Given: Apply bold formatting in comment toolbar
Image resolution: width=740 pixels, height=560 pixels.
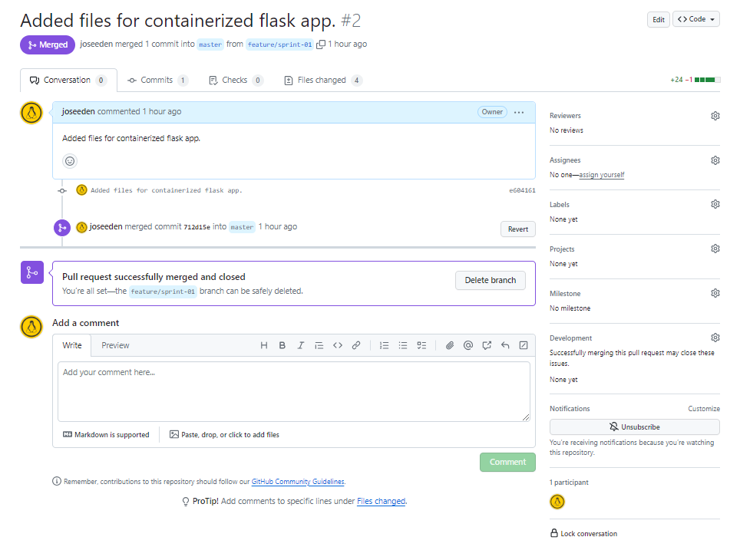Looking at the screenshot, I should pyautogui.click(x=282, y=345).
